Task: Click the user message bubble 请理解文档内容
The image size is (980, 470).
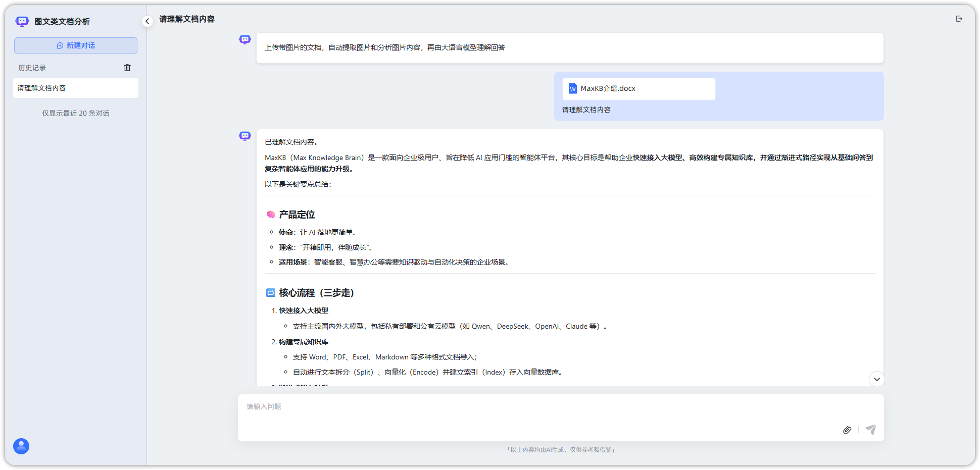Action: click(586, 110)
